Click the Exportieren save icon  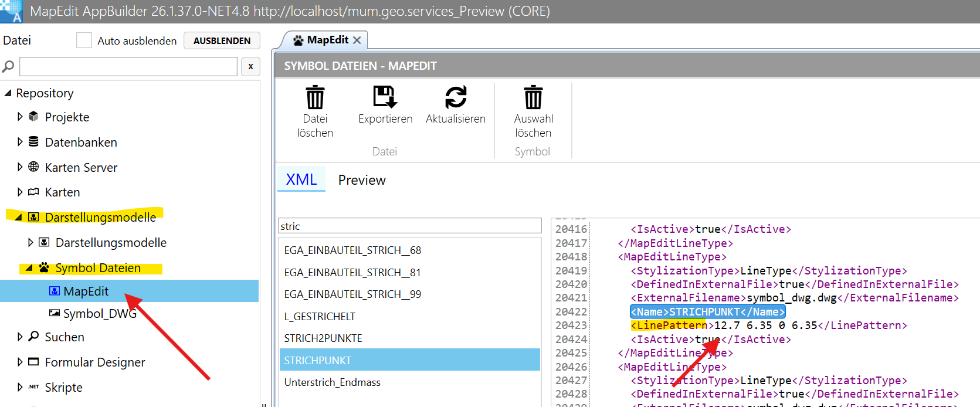(x=385, y=97)
